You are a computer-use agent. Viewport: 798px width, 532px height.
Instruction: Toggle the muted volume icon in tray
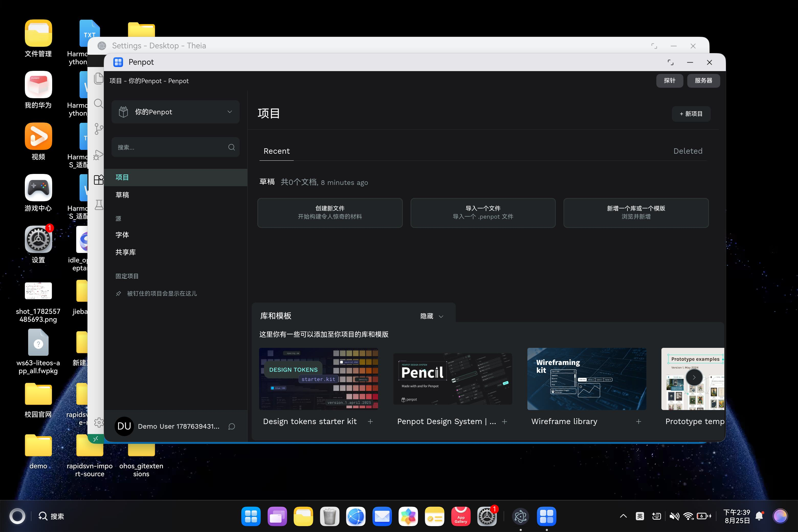click(x=674, y=516)
